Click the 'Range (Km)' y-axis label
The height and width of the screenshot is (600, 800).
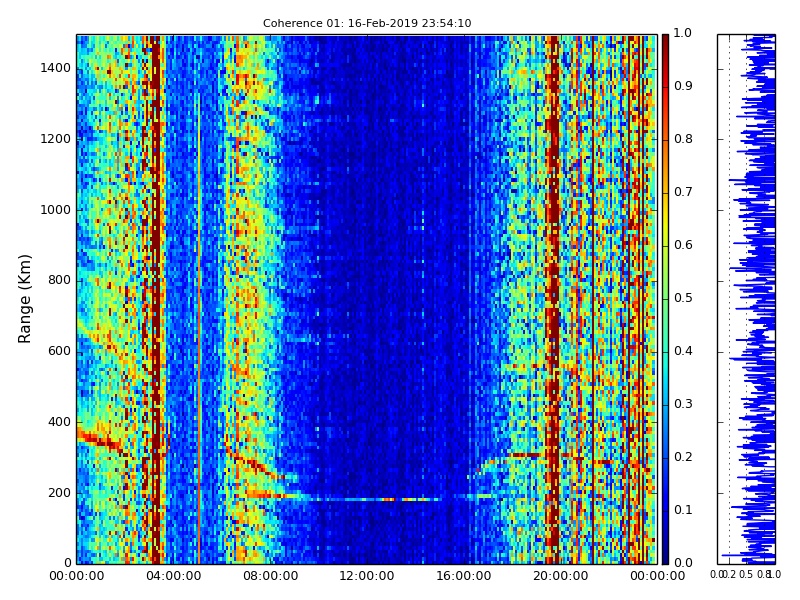pos(24,299)
